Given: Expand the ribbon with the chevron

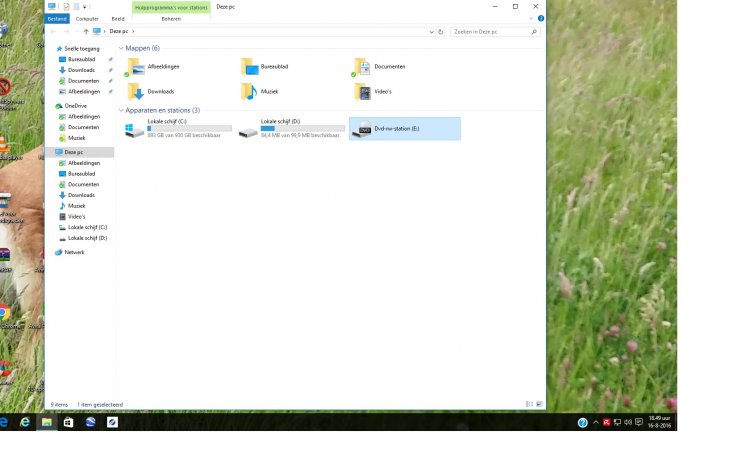Looking at the screenshot, I should coord(531,19).
